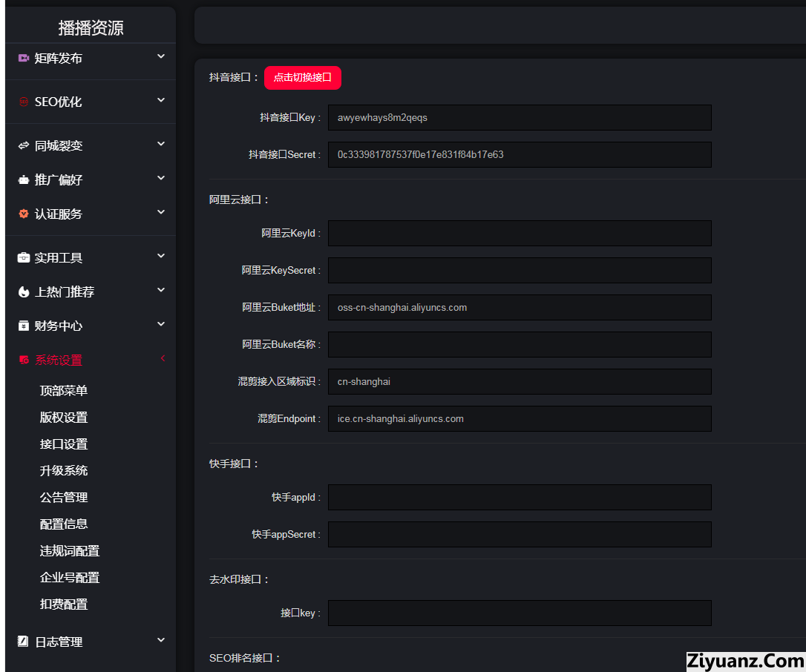Click the video camera icon beside 矩阵发布
This screenshot has width=806, height=672.
tap(23, 58)
